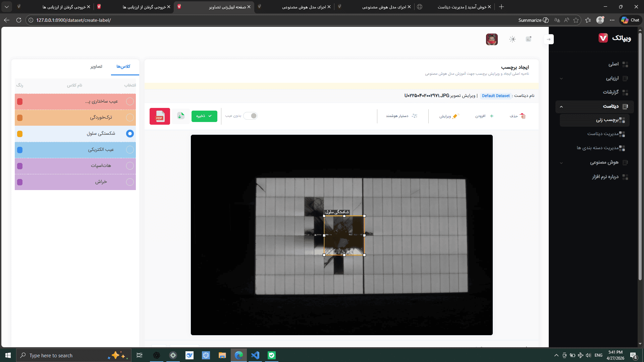Image resolution: width=644 pixels, height=362 pixels.
Task: Select the خراش class radio button
Action: (130, 182)
